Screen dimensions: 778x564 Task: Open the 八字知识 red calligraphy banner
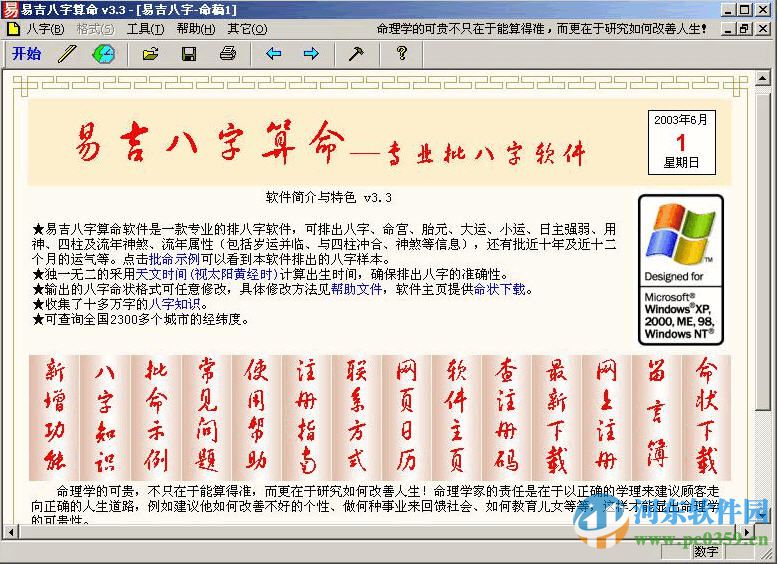[x=105, y=417]
